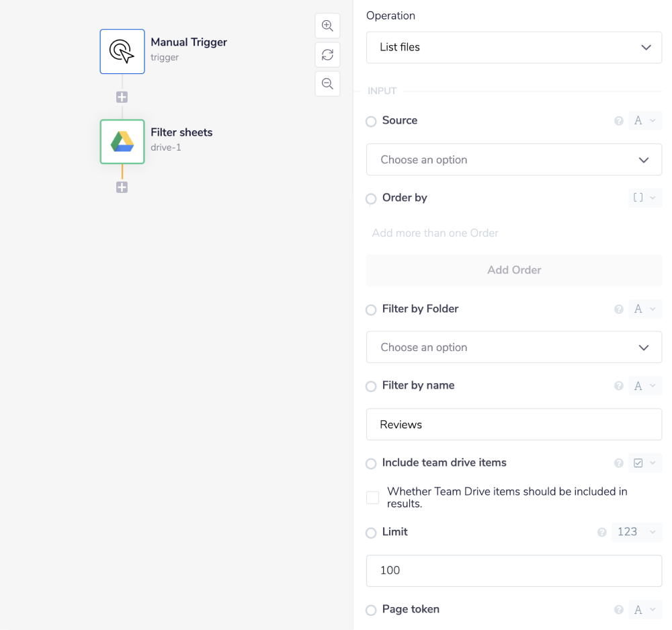
Task: Click the reset view refresh icon
Action: point(327,55)
